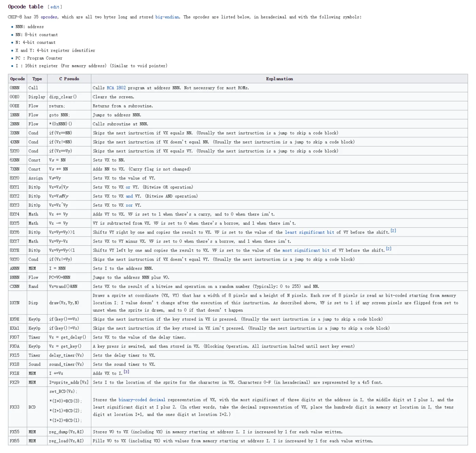Select the 1NNN opcode cell
Screen dimensions: 476x453
18,115
